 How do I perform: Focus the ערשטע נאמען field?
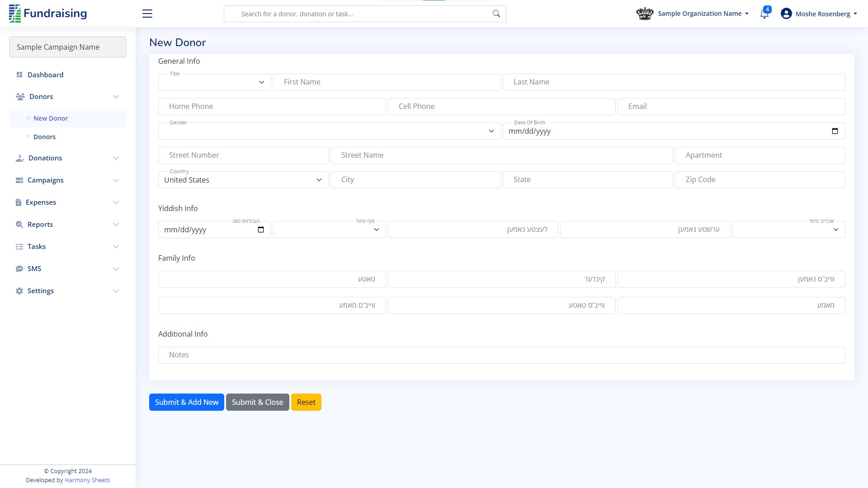pos(645,230)
